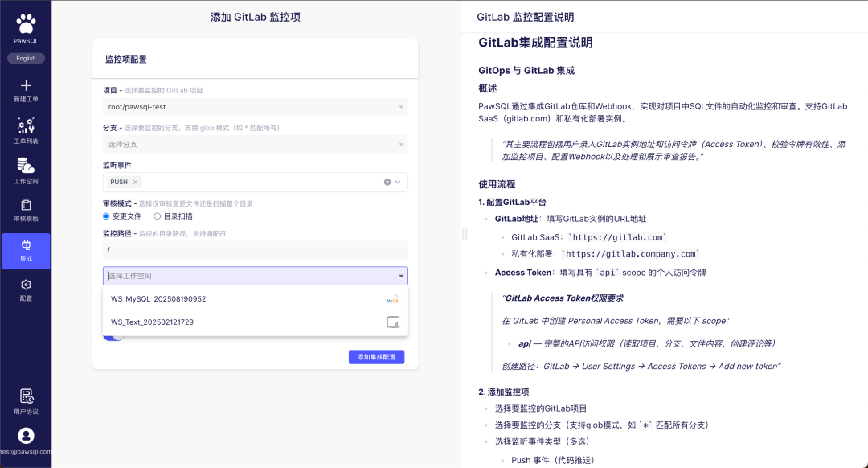Open 用户协议 in the sidebar

click(x=26, y=402)
